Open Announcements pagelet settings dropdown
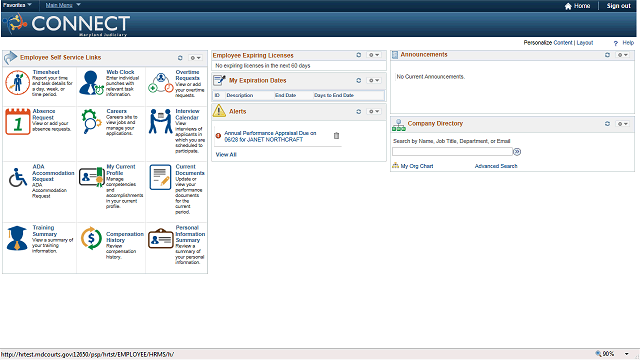Image resolution: width=640 pixels, height=360 pixels. (x=623, y=55)
